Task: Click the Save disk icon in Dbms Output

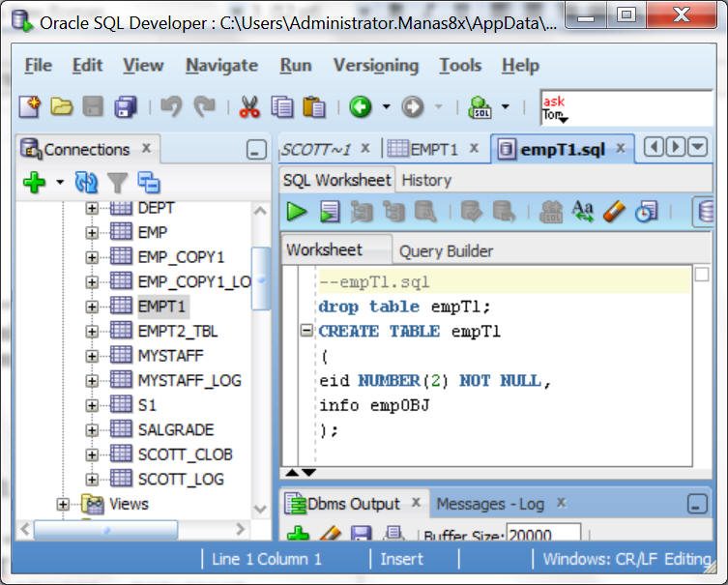Action: (361, 534)
